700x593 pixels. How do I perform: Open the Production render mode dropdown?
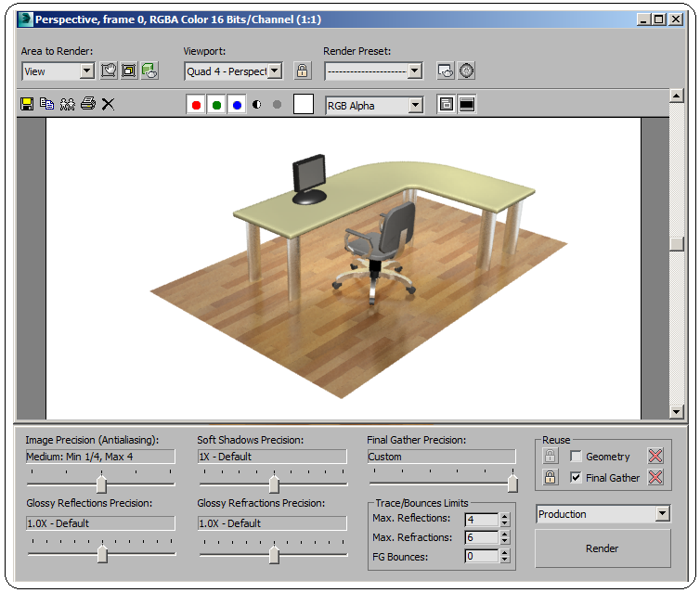point(662,514)
